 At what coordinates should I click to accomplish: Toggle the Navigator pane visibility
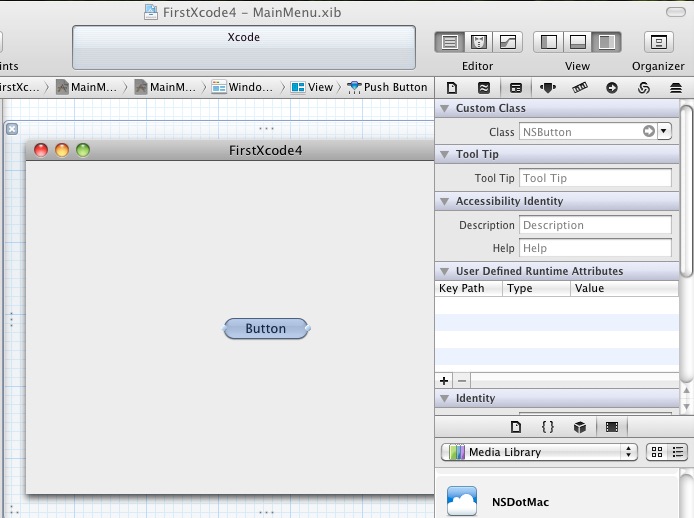548,42
